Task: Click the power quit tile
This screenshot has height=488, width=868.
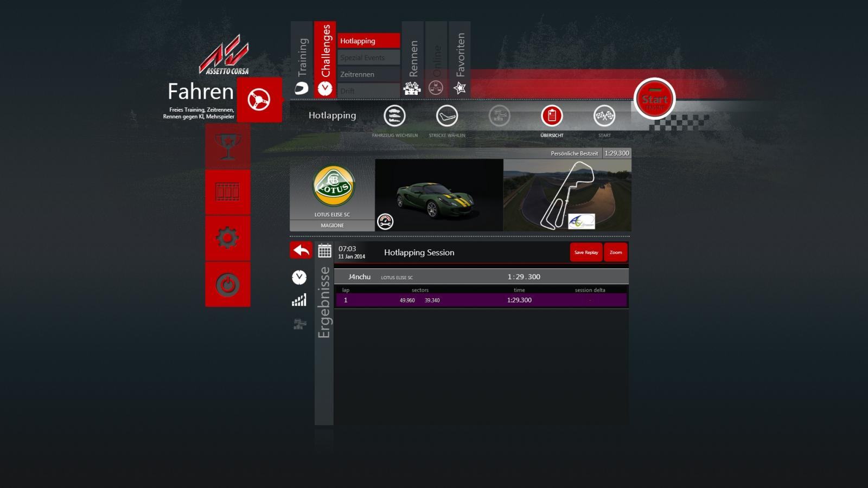Action: 228,284
